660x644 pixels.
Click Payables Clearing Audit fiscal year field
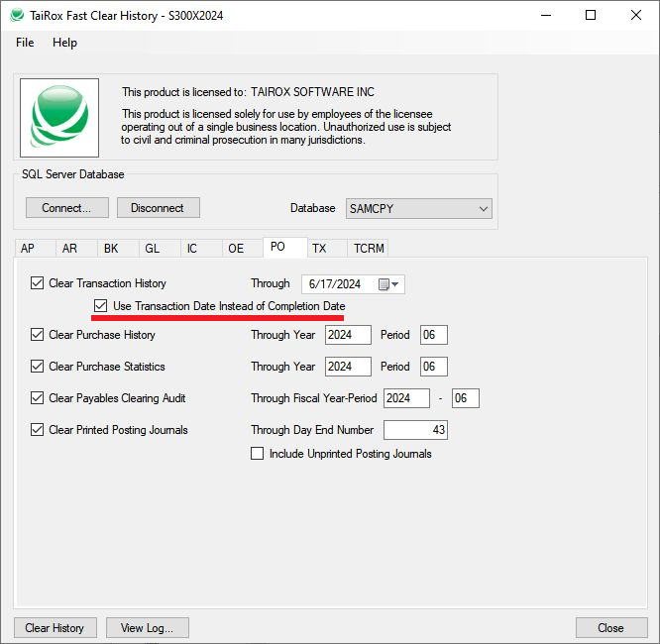click(x=406, y=397)
